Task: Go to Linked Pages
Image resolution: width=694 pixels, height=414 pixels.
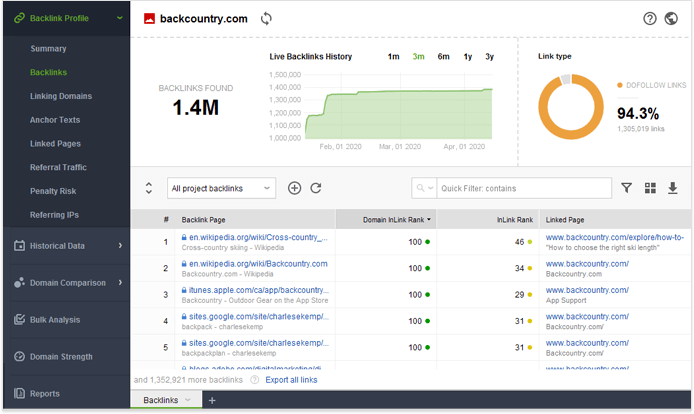Action: (x=55, y=143)
